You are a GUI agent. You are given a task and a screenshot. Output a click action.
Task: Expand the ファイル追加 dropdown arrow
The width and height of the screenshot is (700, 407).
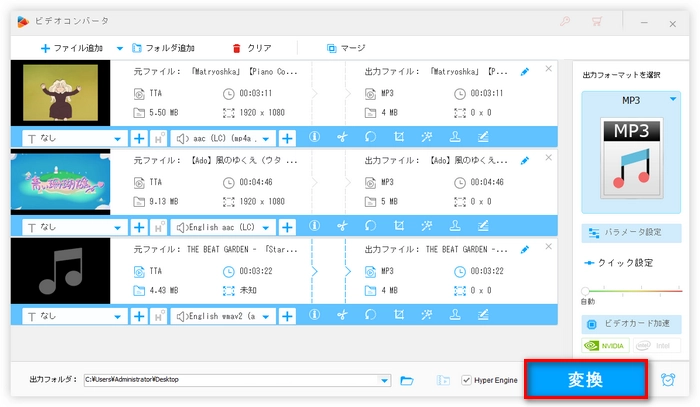point(120,48)
